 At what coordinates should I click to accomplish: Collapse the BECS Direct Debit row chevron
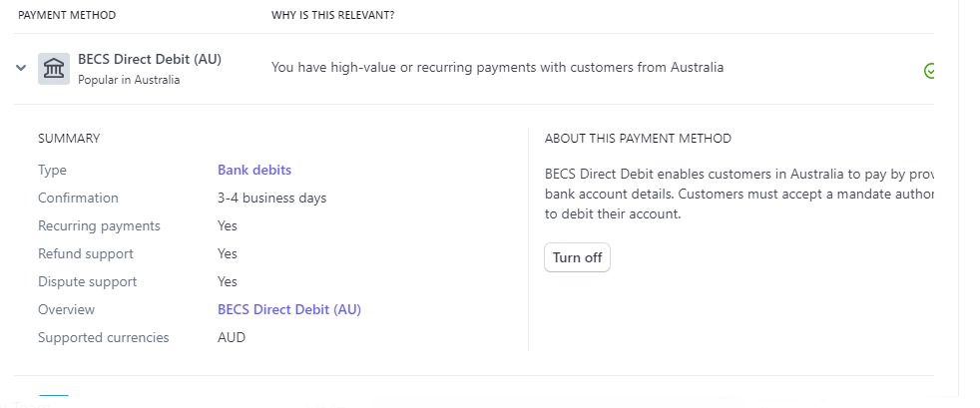pyautogui.click(x=21, y=68)
